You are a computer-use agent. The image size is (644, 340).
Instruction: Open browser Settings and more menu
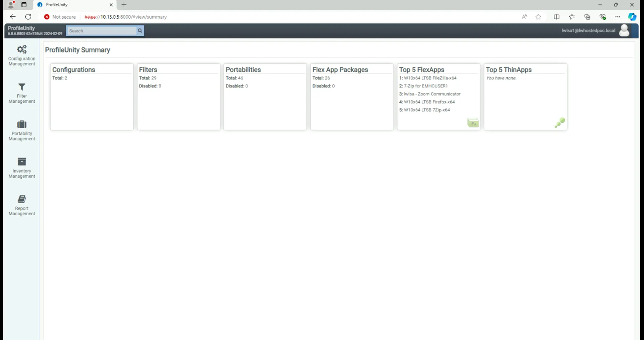click(618, 17)
